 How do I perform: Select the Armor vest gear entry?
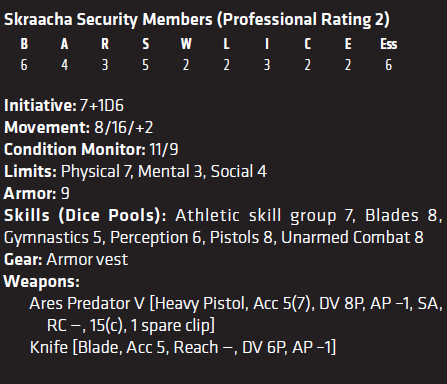[x=87, y=260]
